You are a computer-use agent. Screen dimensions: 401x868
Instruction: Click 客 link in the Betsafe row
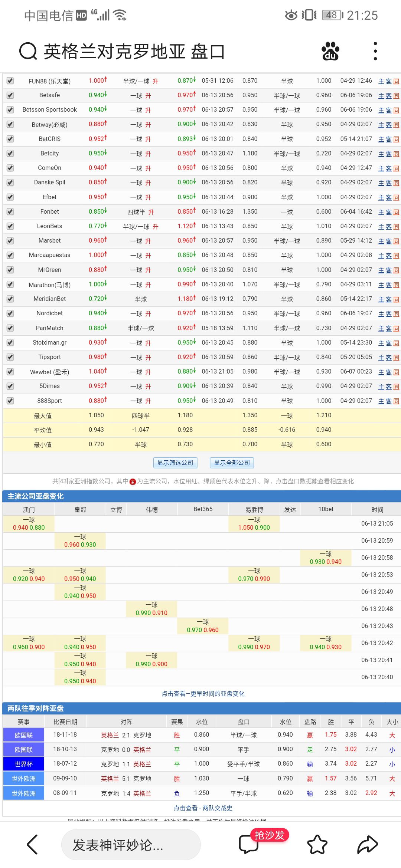pyautogui.click(x=389, y=96)
